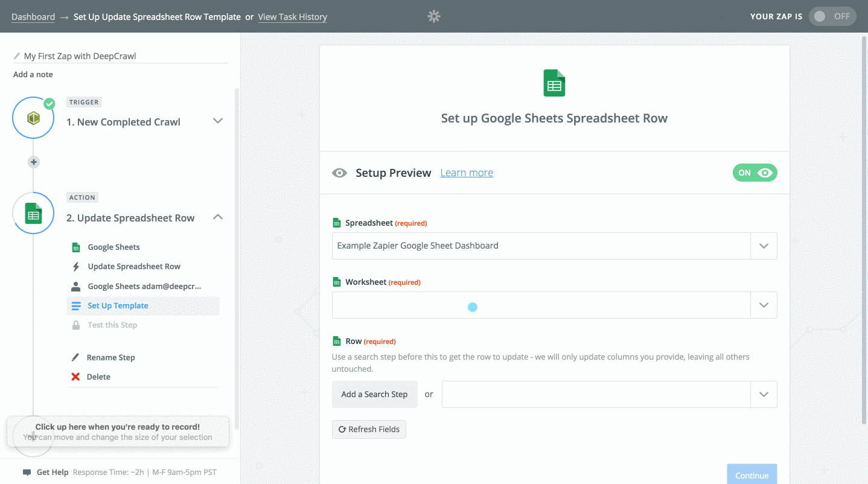Expand the New Completed Crawl trigger step
Screen dimensions: 868x484
pos(218,121)
